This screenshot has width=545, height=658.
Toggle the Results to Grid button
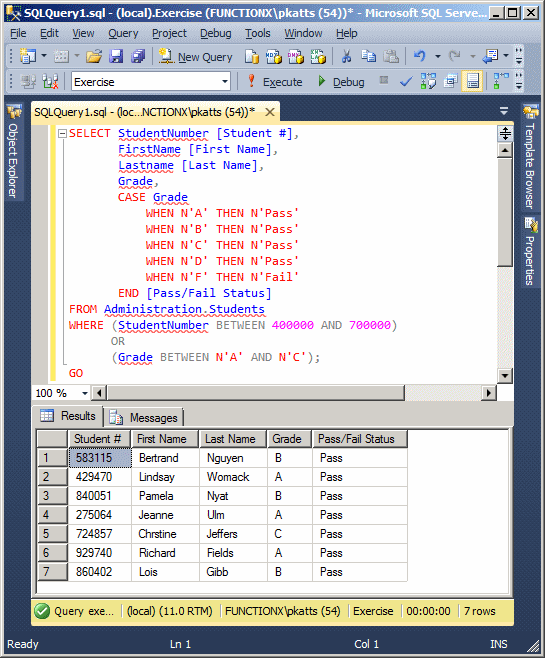[472, 81]
